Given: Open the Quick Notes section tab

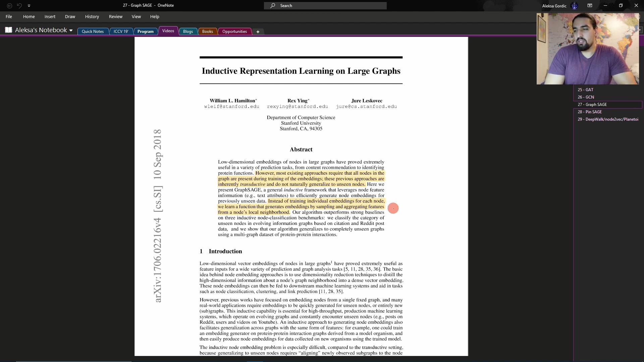Looking at the screenshot, I should click(x=93, y=32).
